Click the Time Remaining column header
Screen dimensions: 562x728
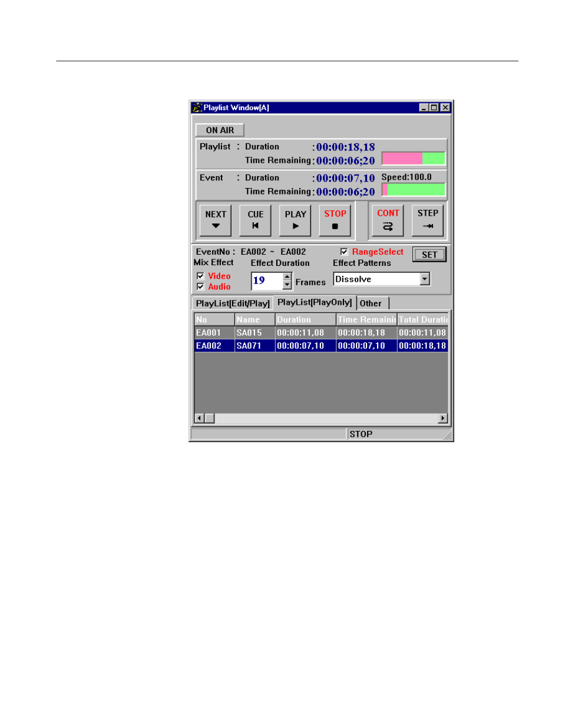pos(366,319)
